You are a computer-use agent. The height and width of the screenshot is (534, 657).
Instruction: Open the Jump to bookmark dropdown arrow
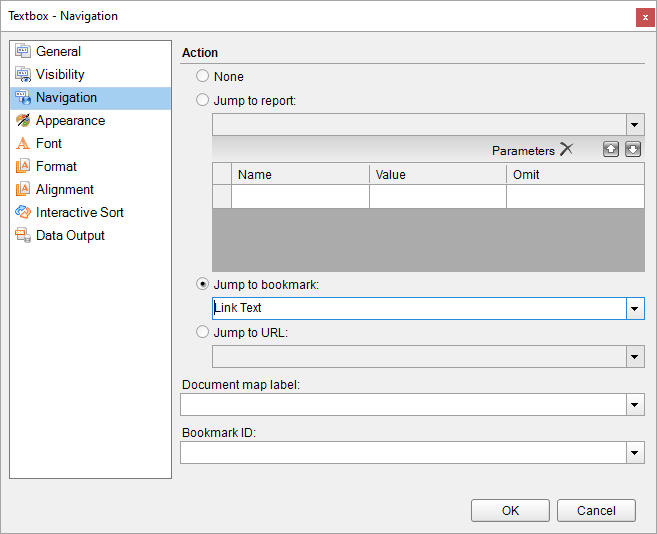635,308
